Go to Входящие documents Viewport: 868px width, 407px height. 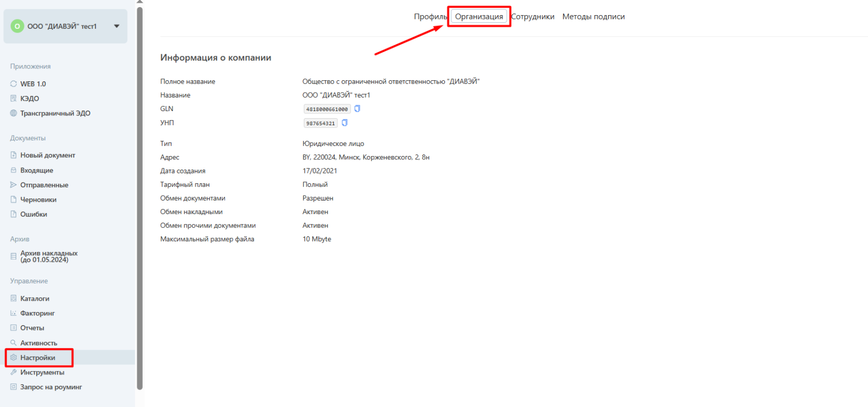[37, 170]
